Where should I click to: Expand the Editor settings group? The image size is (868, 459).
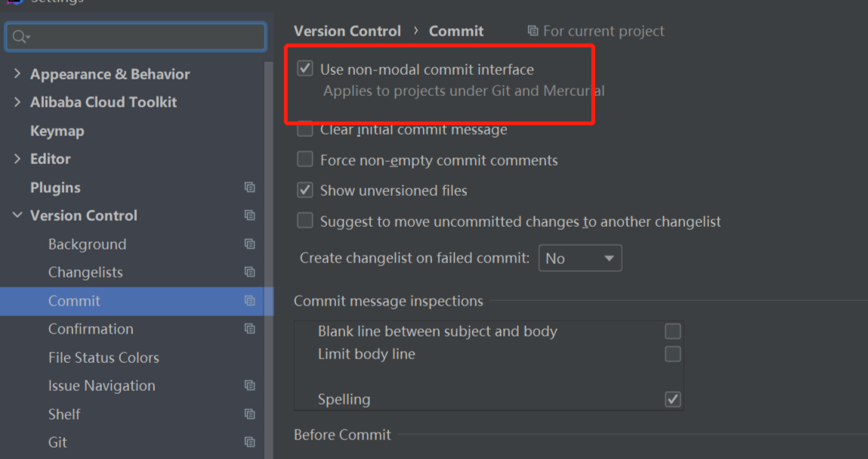[17, 159]
